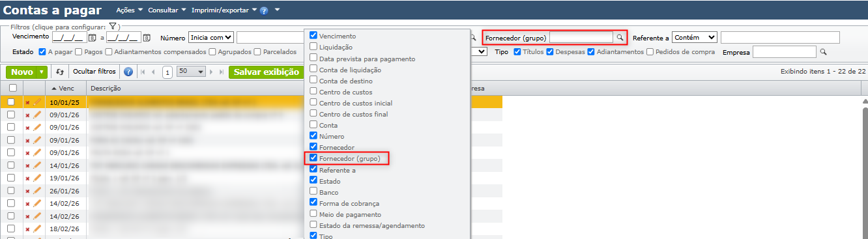Viewport: 868px width, 239px height.
Task: Open calendar picker for Vencimento start date
Action: [x=92, y=38]
